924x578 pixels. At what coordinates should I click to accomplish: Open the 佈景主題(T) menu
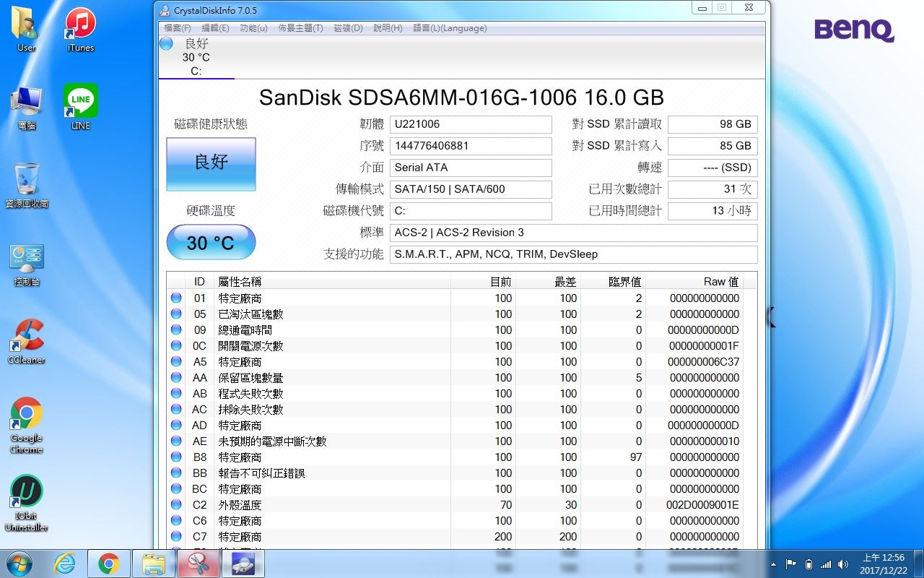point(301,28)
